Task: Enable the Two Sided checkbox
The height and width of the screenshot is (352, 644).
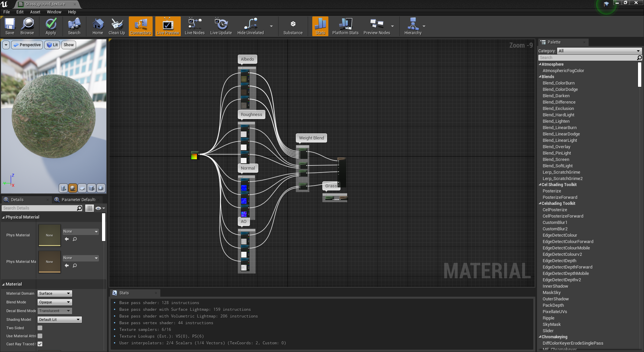Action: (40, 328)
